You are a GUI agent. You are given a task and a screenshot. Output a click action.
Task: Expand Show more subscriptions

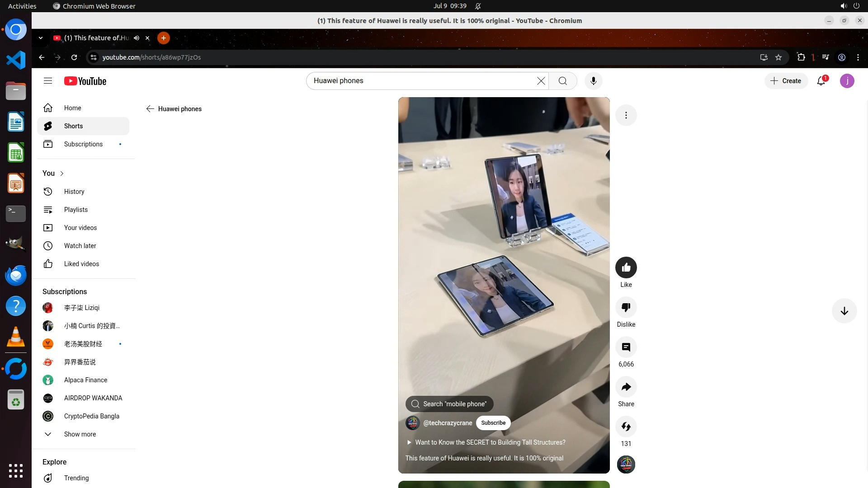(x=80, y=434)
